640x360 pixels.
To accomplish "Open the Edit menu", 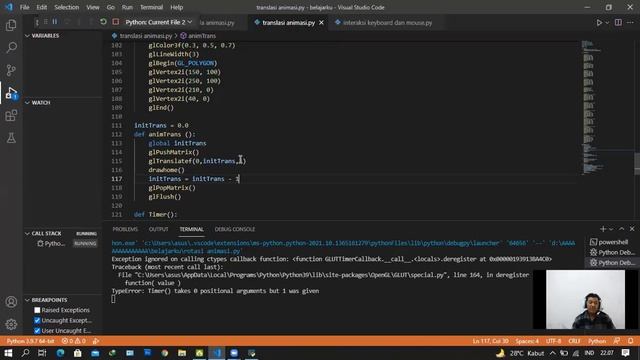I will pos(42,7).
